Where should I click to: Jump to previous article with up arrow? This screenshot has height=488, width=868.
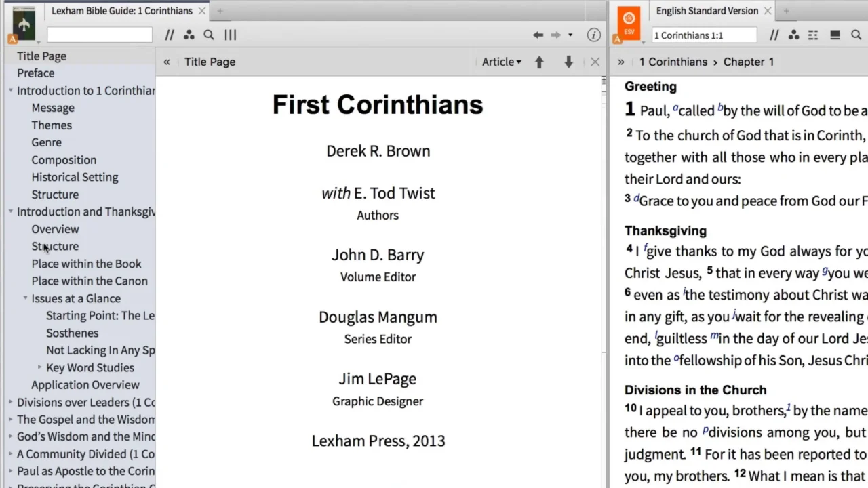(539, 62)
